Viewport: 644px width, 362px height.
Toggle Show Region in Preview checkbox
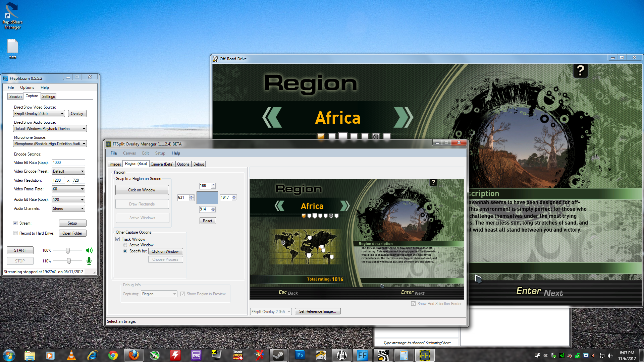tap(182, 294)
